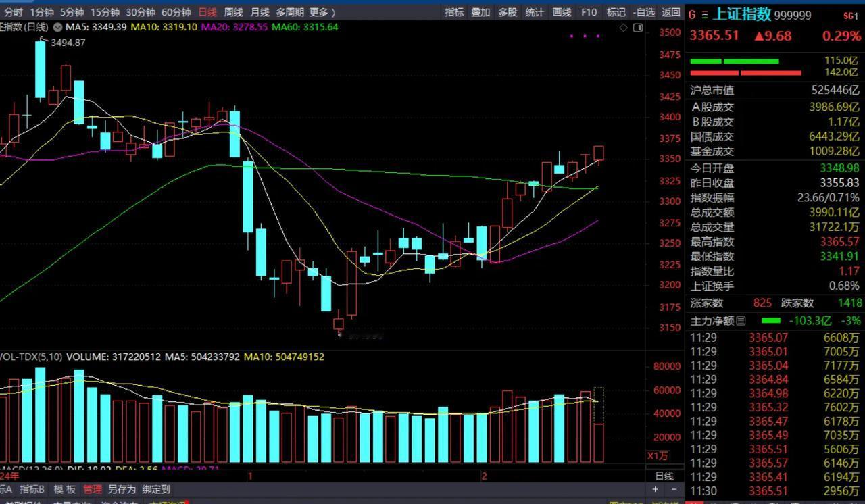This screenshot has width=865, height=504.
Task: Activate the 画线 drawing tools
Action: click(562, 12)
